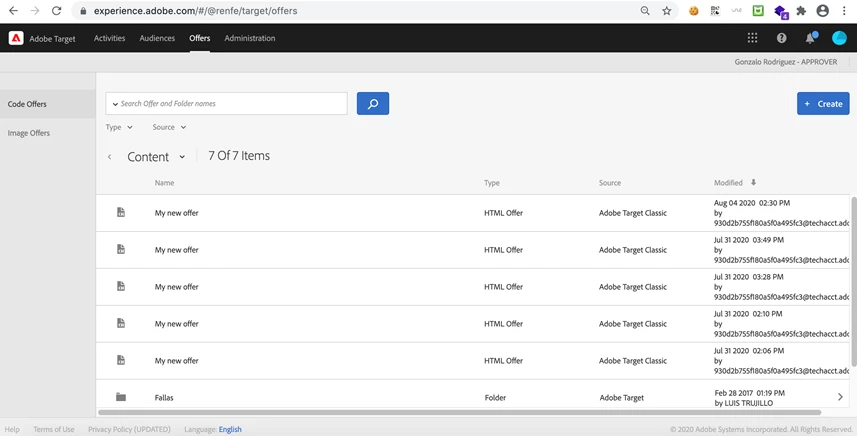Switch to the Audiences tab

157,38
